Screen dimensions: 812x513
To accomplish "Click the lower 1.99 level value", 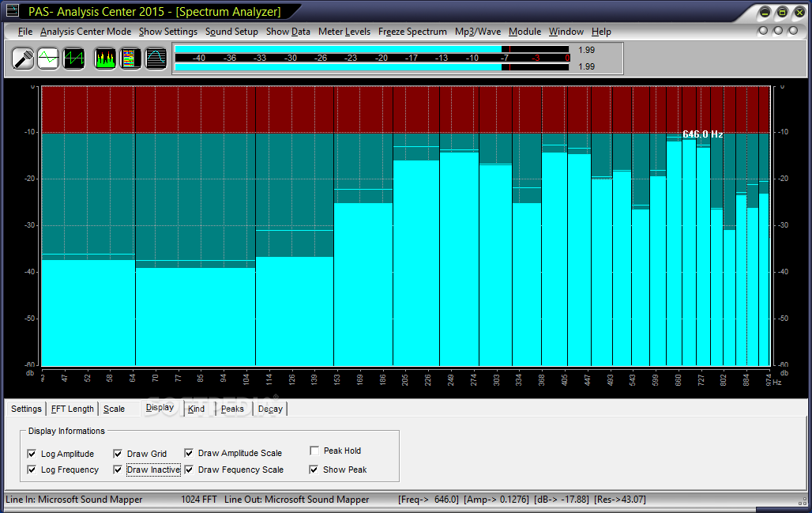I will pos(587,66).
